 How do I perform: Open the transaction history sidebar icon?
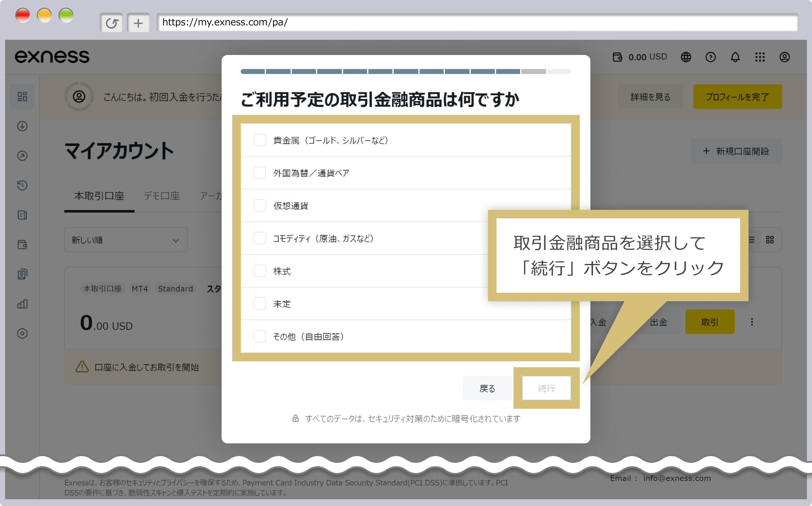coord(22,185)
